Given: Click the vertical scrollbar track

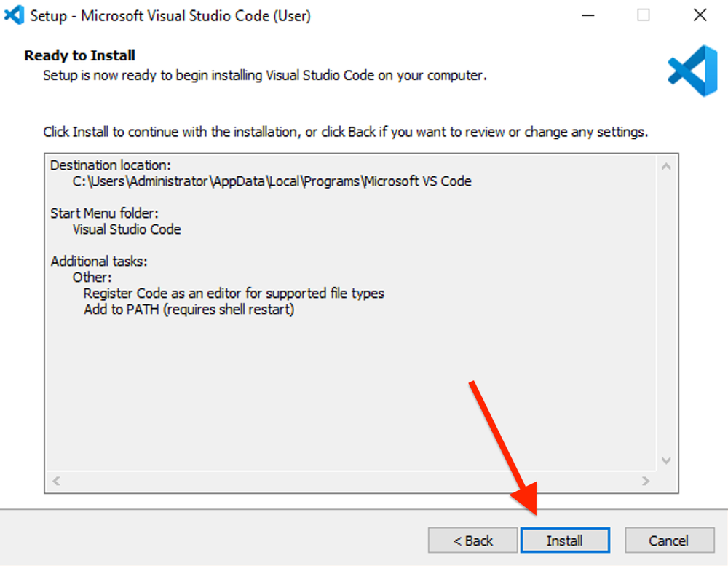Looking at the screenshot, I should click(666, 313).
